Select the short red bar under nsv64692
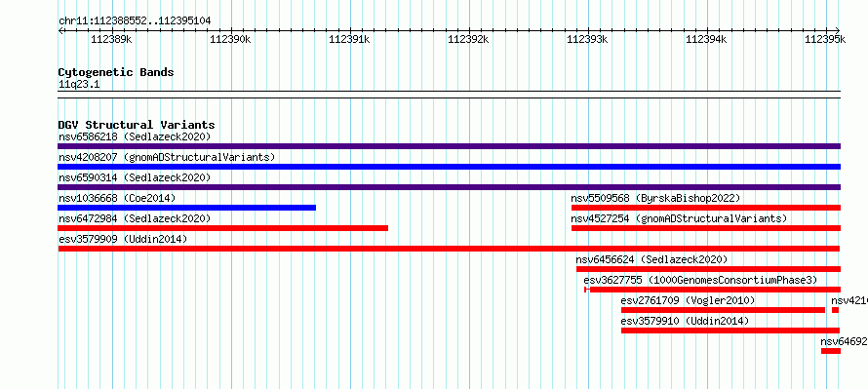Viewport: 868px width, 389px height. (x=831, y=351)
